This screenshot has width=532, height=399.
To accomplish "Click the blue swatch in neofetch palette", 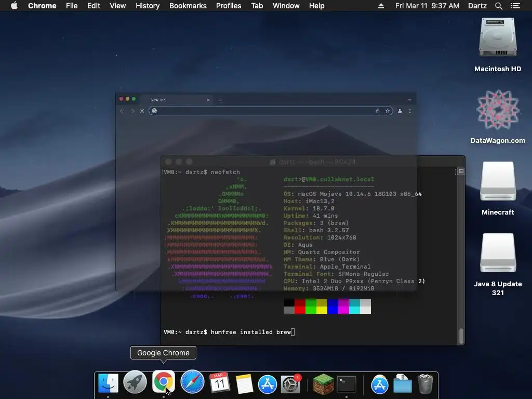I will point(332,307).
